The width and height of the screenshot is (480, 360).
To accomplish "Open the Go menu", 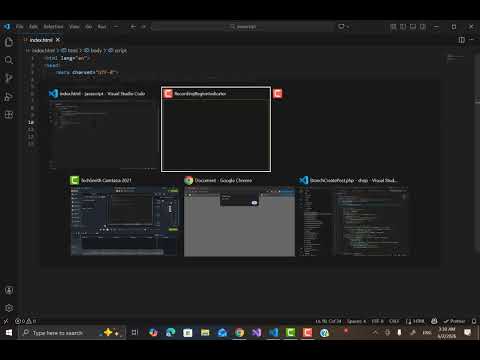I will [89, 27].
